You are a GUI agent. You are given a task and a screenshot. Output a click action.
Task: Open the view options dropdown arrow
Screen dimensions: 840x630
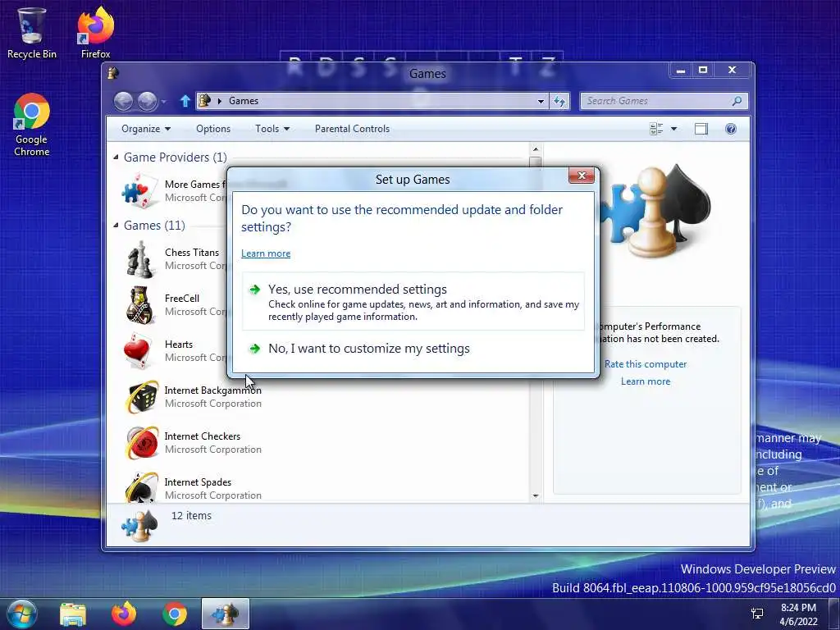pos(674,129)
